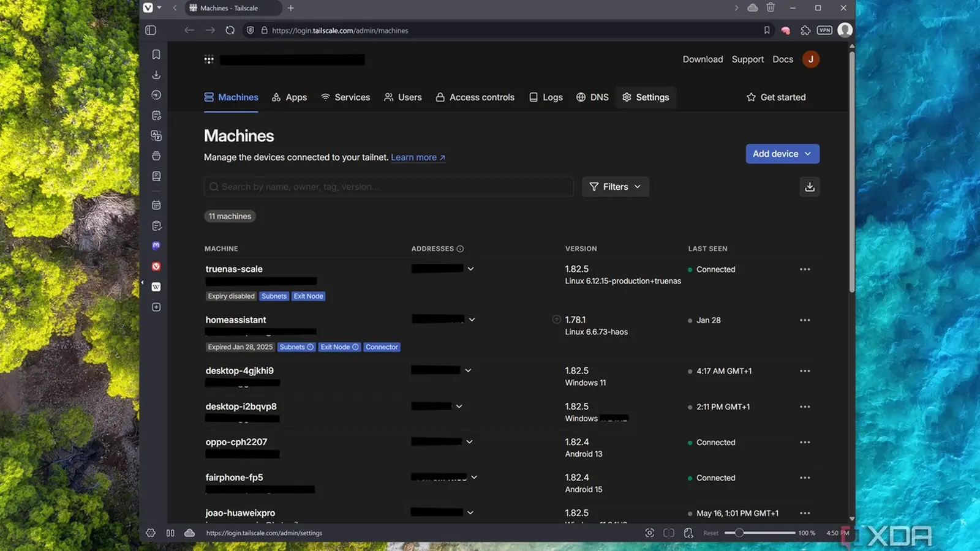Screen dimensions: 980x551
Task: Open the Bookmarks panel in Vivaldi sidebar
Action: click(156, 54)
